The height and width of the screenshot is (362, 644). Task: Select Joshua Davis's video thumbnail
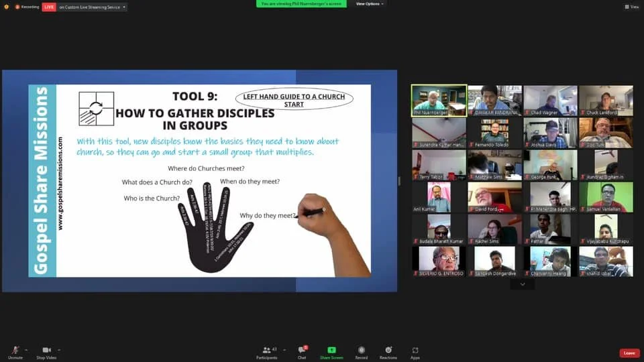[550, 133]
